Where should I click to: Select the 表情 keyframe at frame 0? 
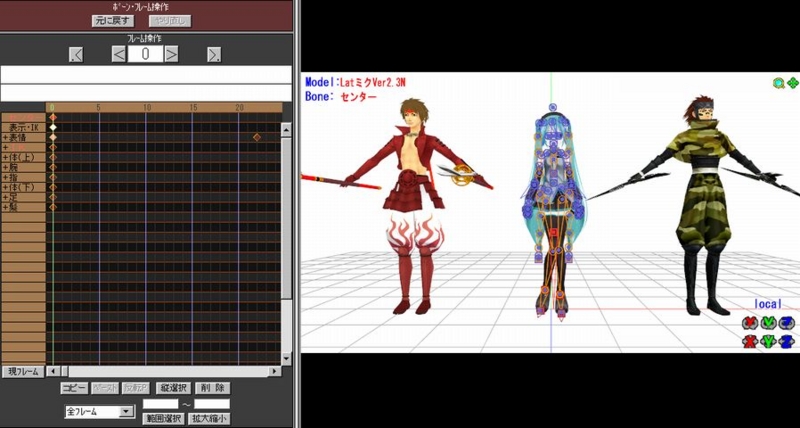coord(53,137)
